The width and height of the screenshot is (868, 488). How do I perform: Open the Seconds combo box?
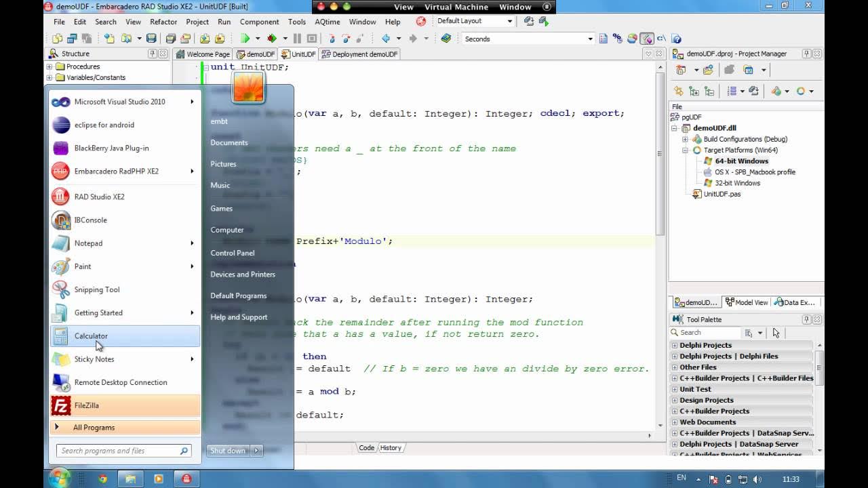click(528, 39)
